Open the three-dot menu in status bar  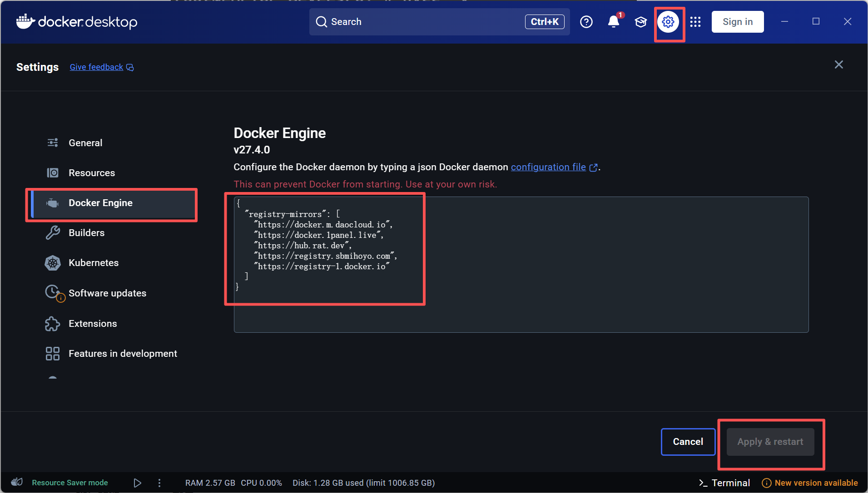(159, 483)
